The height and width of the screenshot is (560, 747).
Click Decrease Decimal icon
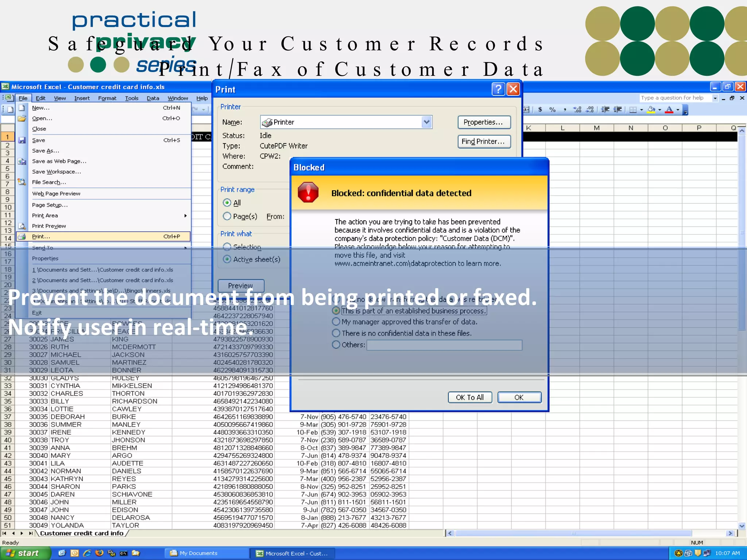coord(589,109)
